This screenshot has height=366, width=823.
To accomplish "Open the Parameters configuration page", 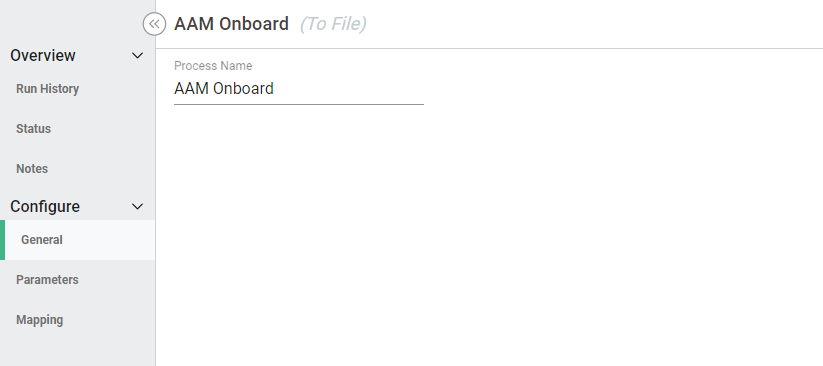I will (47, 280).
